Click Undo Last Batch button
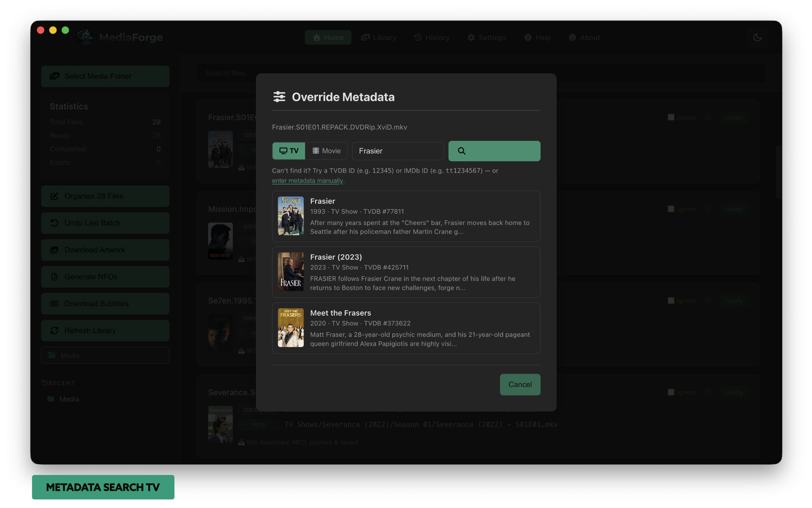 click(x=105, y=223)
